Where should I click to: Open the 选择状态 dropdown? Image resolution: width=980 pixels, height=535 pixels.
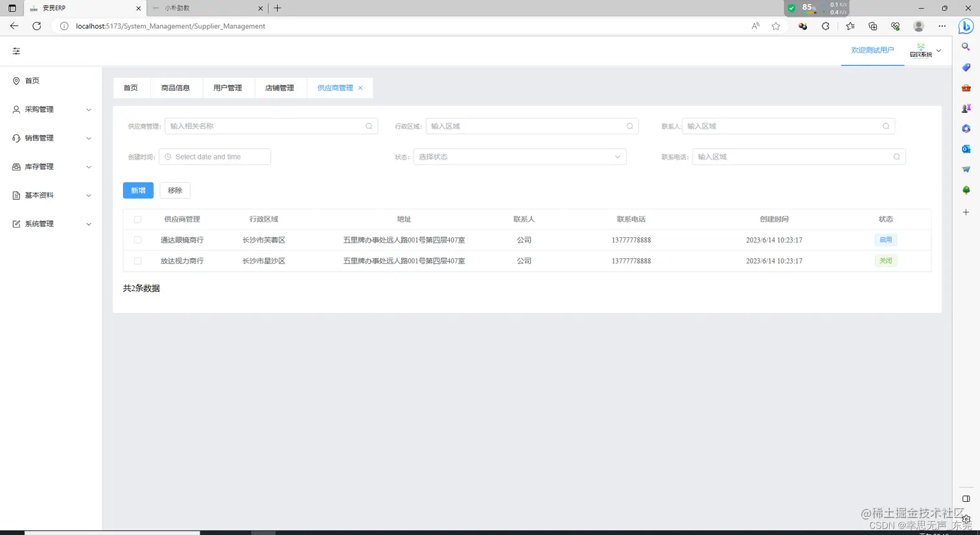click(520, 157)
